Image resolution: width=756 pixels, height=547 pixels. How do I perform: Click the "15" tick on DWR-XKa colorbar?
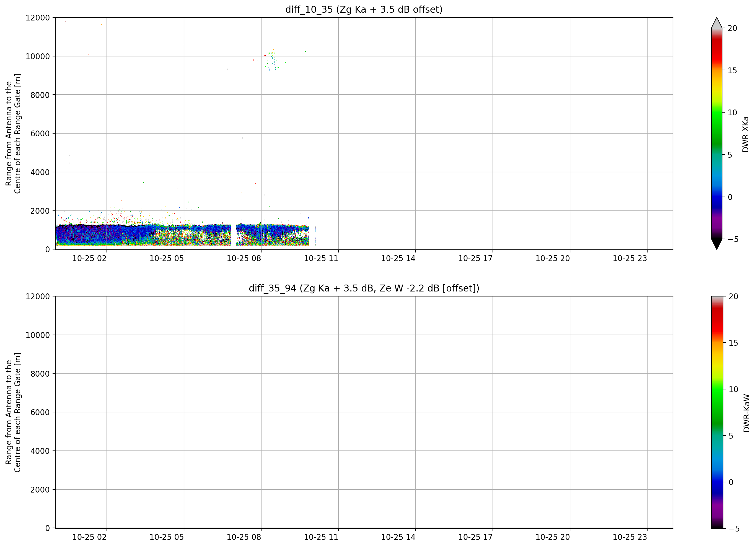[x=732, y=71]
